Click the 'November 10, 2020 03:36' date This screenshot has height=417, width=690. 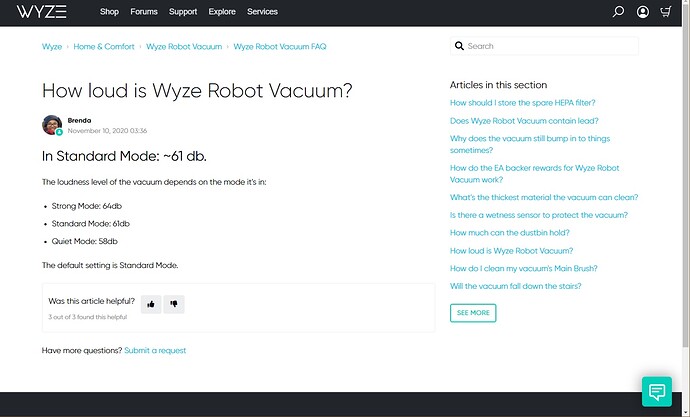107,131
